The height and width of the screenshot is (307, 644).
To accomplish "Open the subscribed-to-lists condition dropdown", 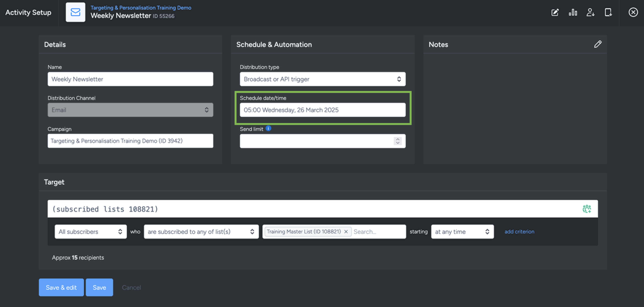I will tap(201, 232).
